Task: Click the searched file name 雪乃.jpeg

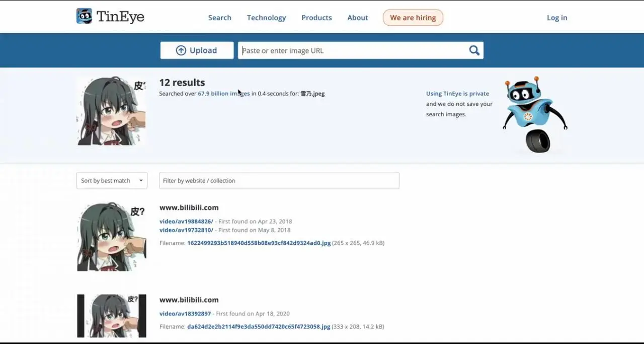Action: click(312, 94)
